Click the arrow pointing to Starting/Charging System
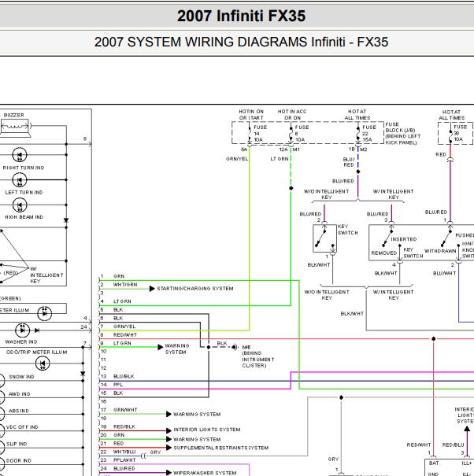This screenshot has height=476, width=474. point(152,289)
